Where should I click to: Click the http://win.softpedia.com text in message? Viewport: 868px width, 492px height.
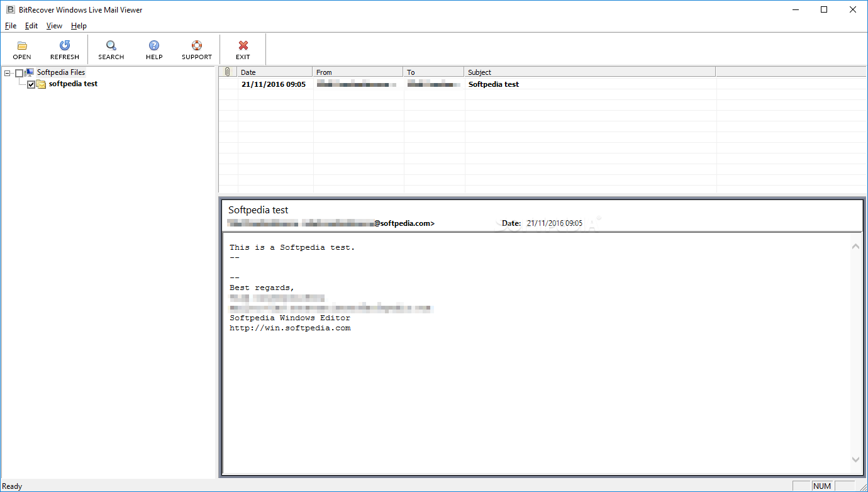pos(290,328)
